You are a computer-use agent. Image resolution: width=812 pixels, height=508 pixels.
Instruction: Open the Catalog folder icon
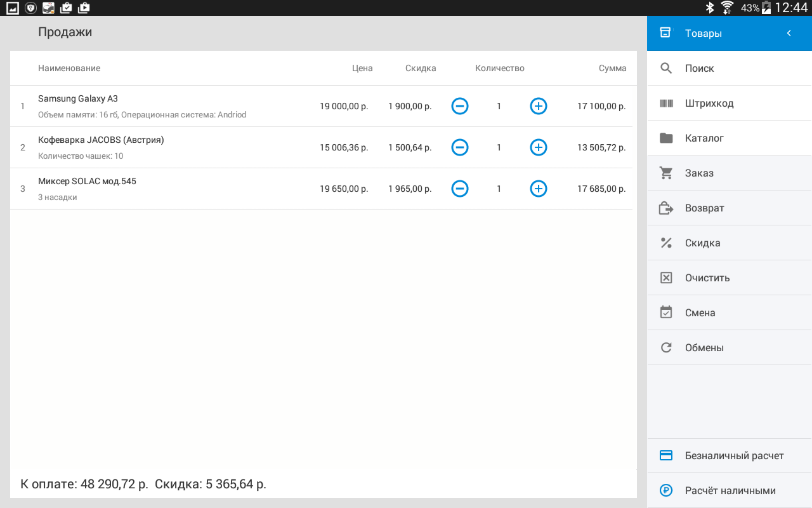666,138
